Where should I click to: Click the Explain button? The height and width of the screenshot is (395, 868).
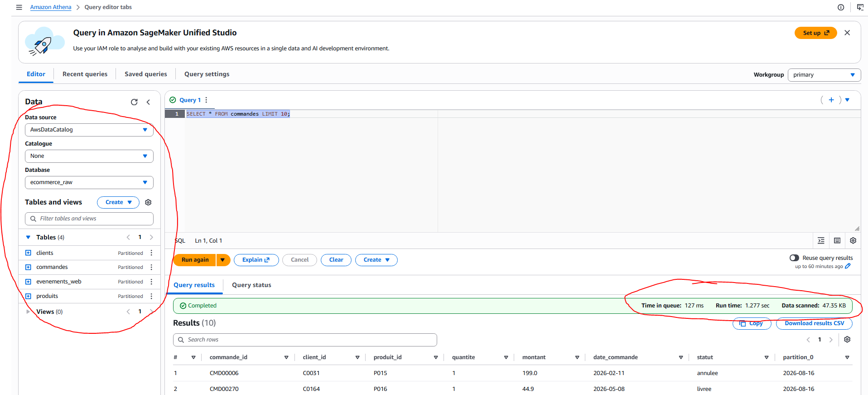click(256, 260)
